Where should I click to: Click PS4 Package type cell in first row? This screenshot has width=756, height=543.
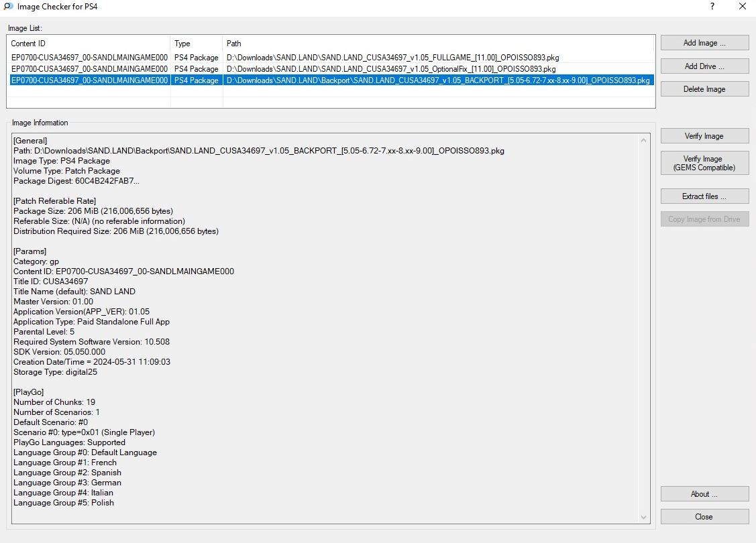(197, 58)
